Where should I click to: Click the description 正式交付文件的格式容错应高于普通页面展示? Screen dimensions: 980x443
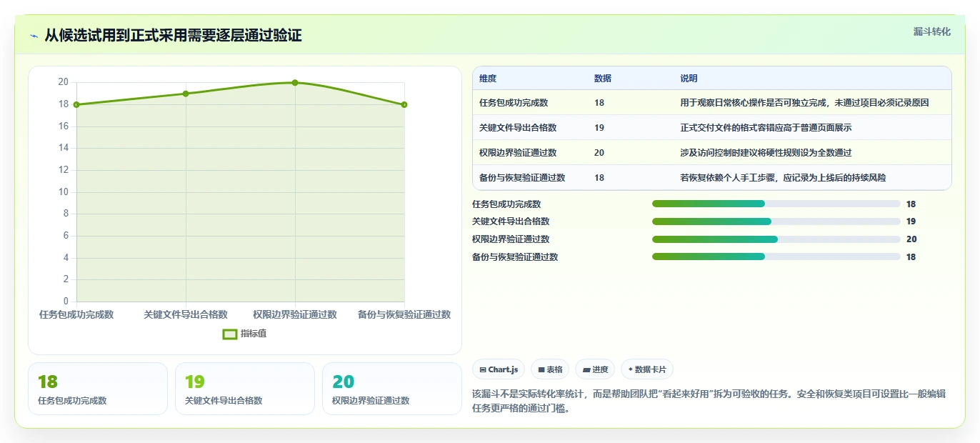click(766, 127)
